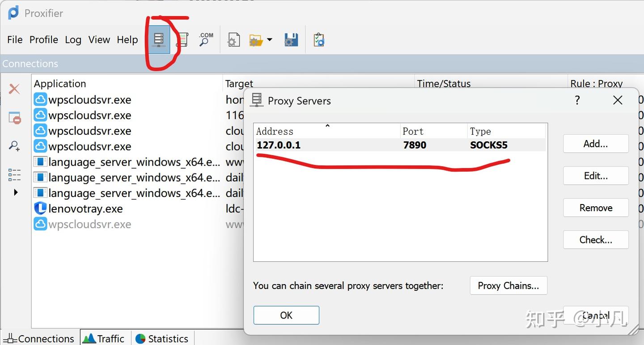Click the red X sidebar icon
Viewport: 644px width, 345px height.
click(14, 89)
